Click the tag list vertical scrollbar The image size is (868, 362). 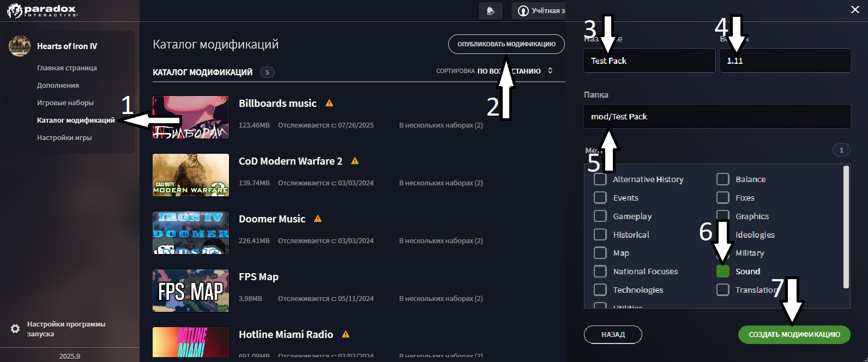(846, 227)
